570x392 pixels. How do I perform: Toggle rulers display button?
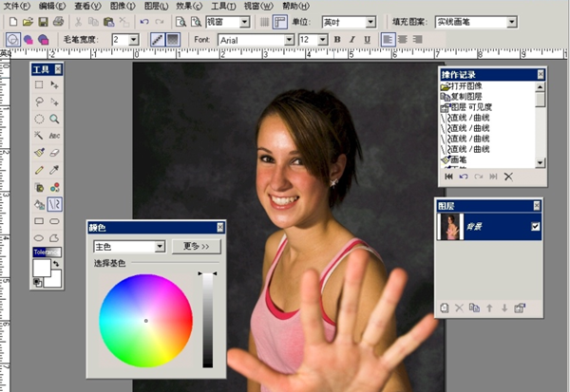tap(280, 22)
